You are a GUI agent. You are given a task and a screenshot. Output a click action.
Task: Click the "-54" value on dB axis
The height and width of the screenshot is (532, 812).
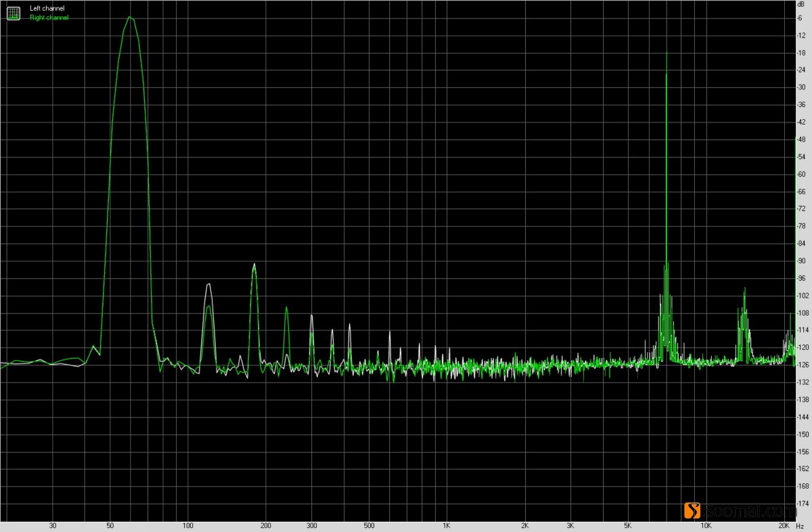pyautogui.click(x=802, y=157)
